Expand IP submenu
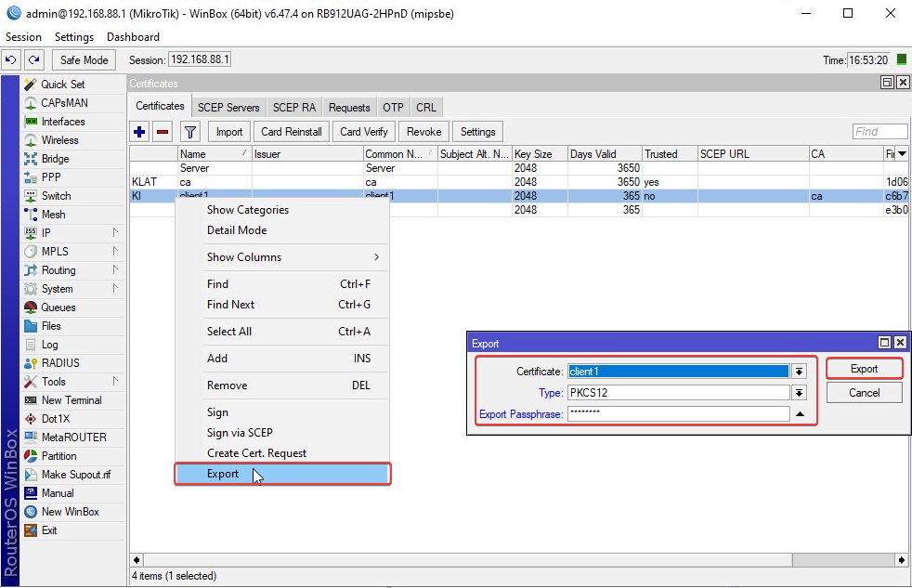Viewport: 912px width, 588px height. coord(115,232)
